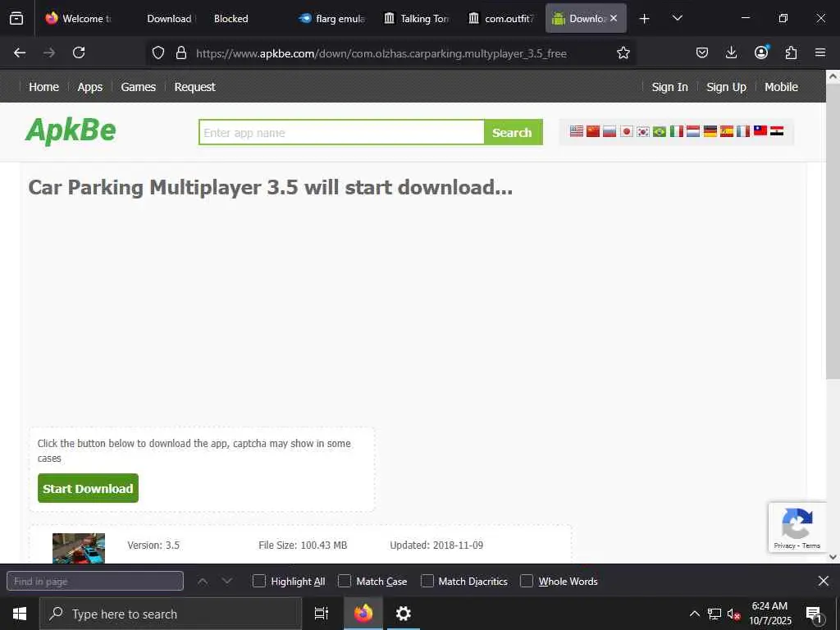840x630 pixels.
Task: Save page to Pocket
Action: [702, 52]
